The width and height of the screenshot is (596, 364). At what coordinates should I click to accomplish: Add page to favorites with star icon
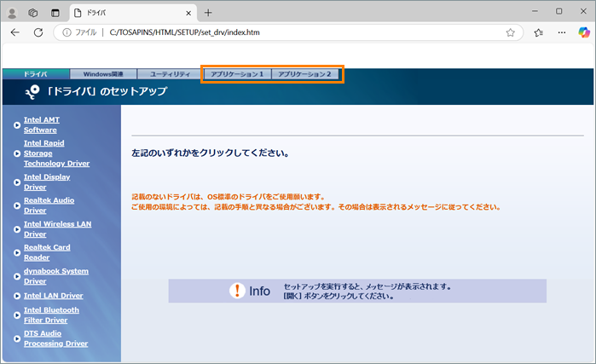pyautogui.click(x=510, y=32)
